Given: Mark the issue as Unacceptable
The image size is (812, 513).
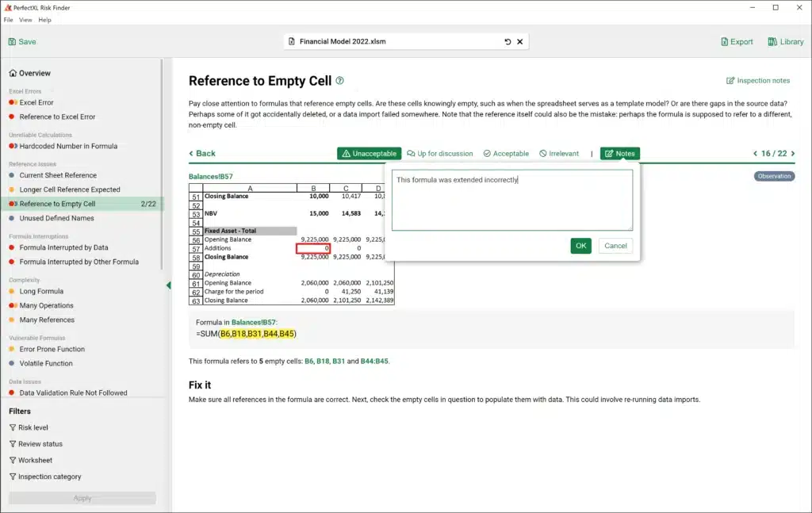Looking at the screenshot, I should point(370,154).
